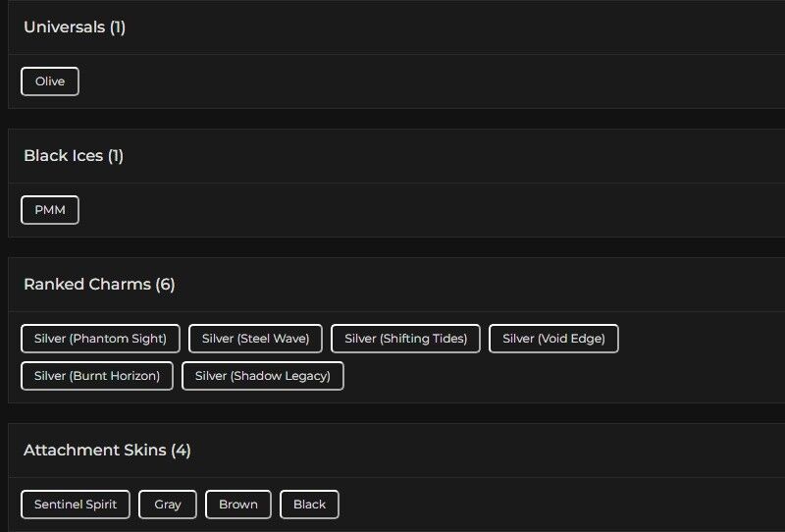
Task: Collapse the Universals section header
Action: click(x=65, y=27)
